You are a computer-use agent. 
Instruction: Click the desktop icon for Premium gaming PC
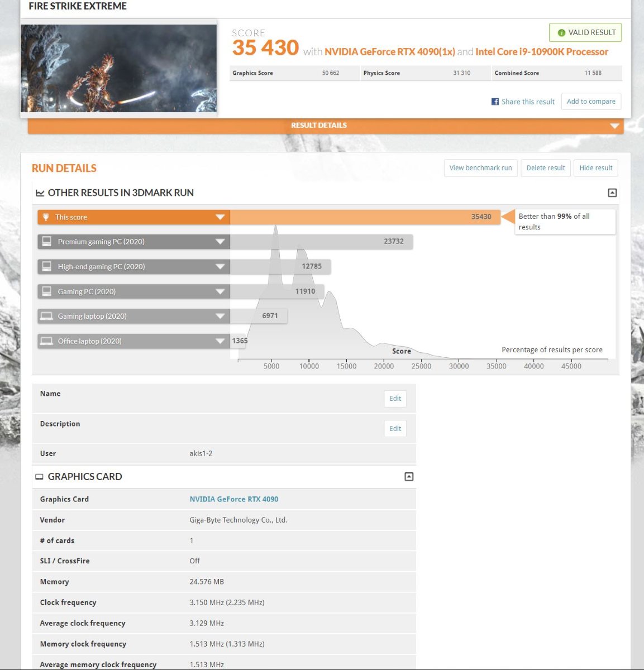47,242
